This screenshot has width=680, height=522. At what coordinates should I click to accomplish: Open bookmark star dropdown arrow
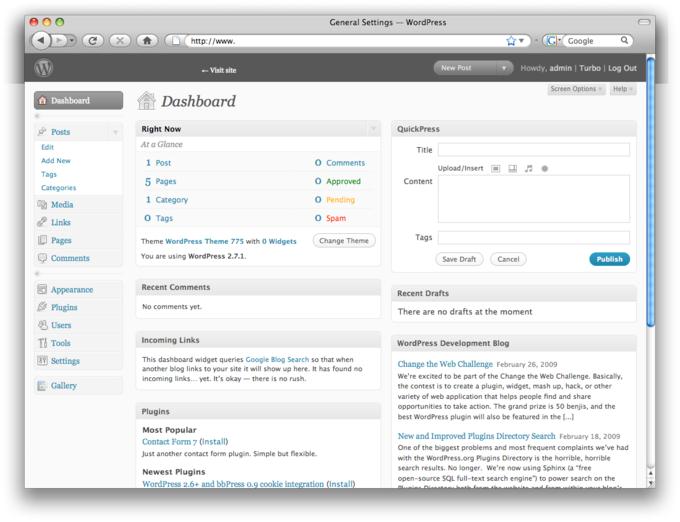pyautogui.click(x=522, y=41)
